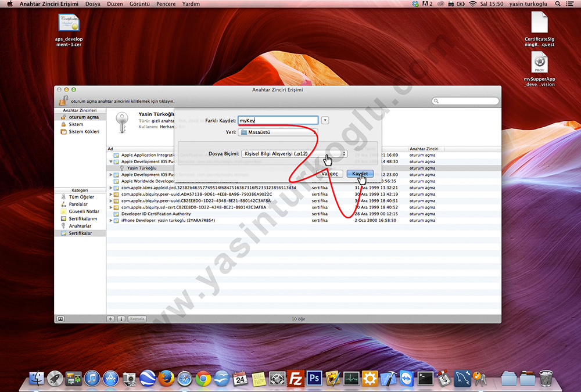Open Terminal from the Dock
This screenshot has width=581, height=392.
(x=425, y=378)
